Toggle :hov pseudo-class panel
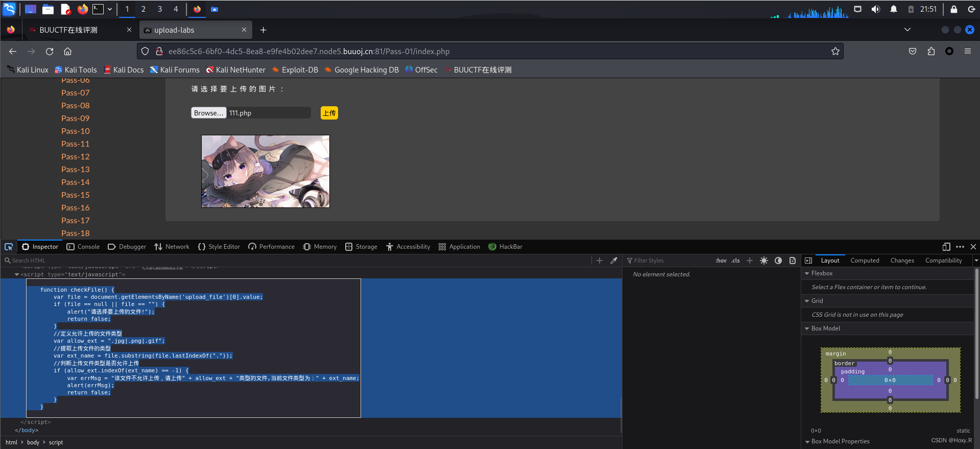980x449 pixels. click(x=721, y=261)
